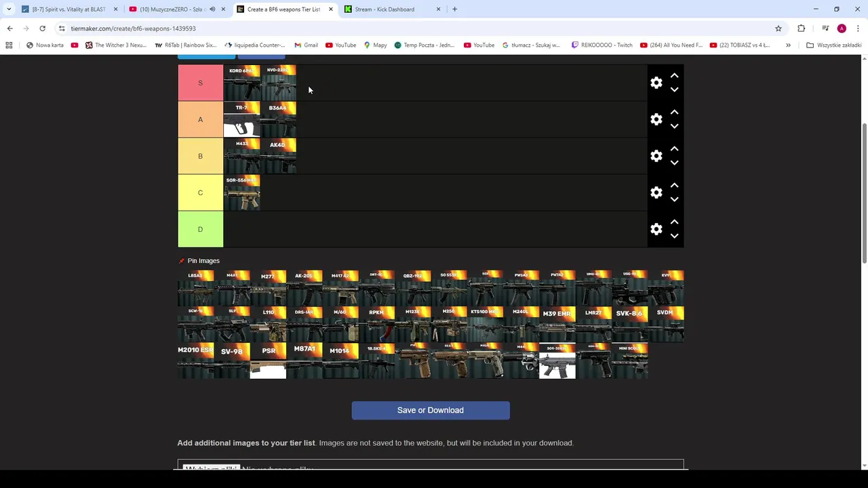Bookmark this page with star icon
This screenshot has width=868, height=488.
(x=778, y=28)
